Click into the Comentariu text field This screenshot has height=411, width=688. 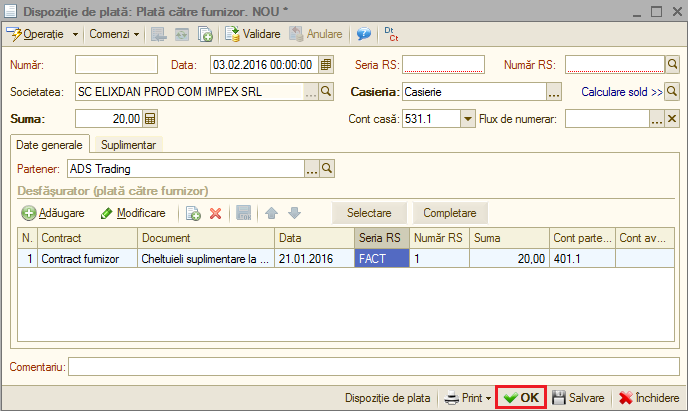373,367
